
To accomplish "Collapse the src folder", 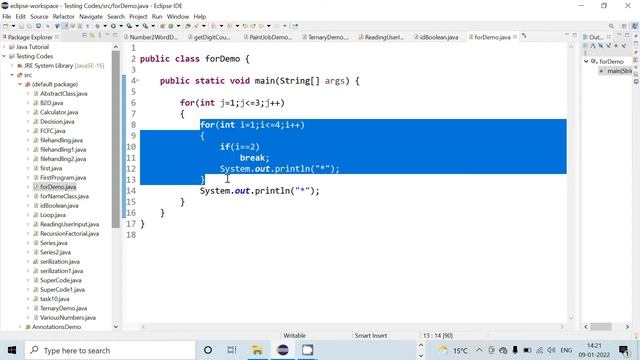I will coord(12,75).
